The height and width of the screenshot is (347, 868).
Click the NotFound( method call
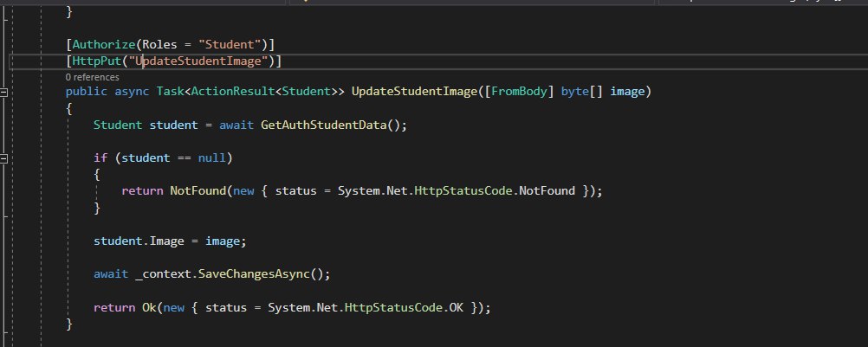pos(198,191)
